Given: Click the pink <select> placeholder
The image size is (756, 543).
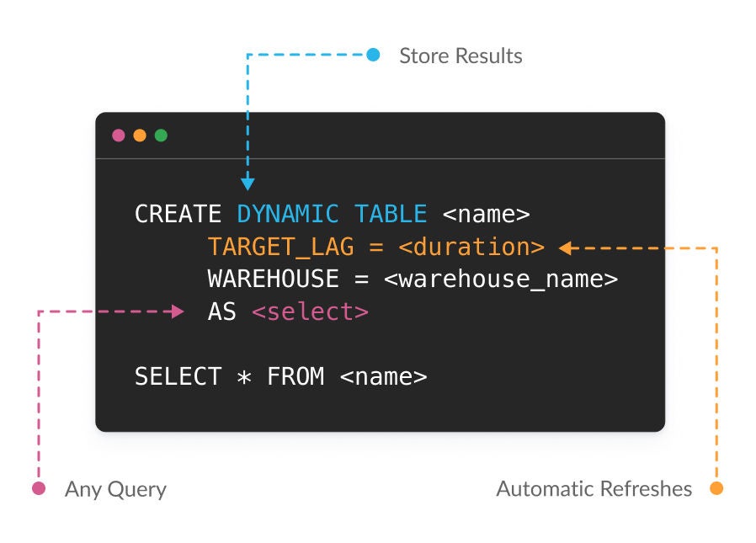Looking at the screenshot, I should coord(310,311).
